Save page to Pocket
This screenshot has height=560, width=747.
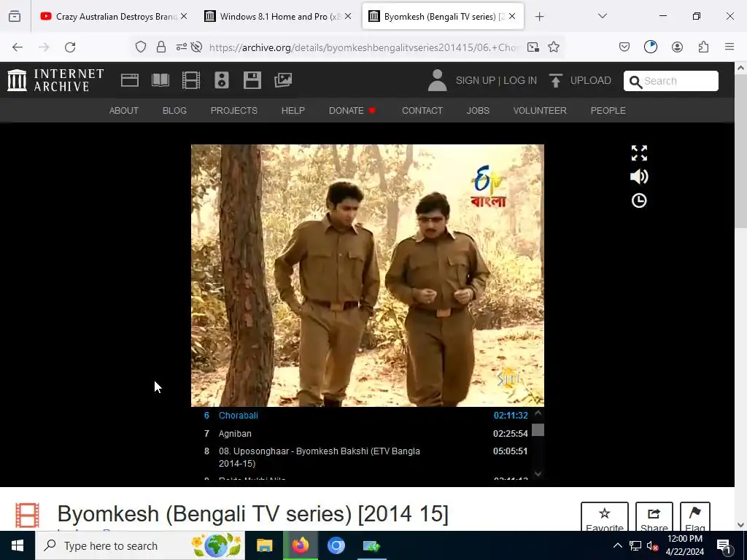point(624,47)
